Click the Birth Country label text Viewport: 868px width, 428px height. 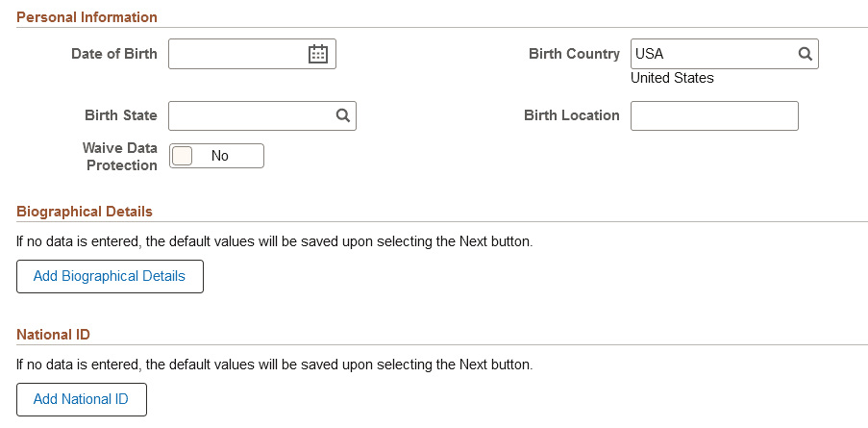point(574,54)
